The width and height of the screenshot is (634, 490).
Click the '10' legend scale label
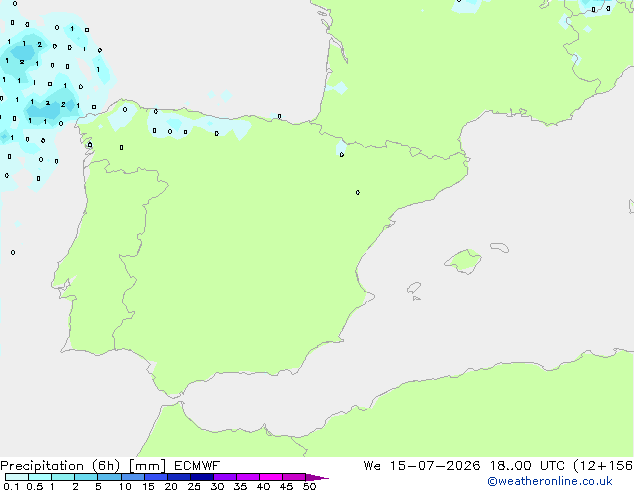click(125, 486)
